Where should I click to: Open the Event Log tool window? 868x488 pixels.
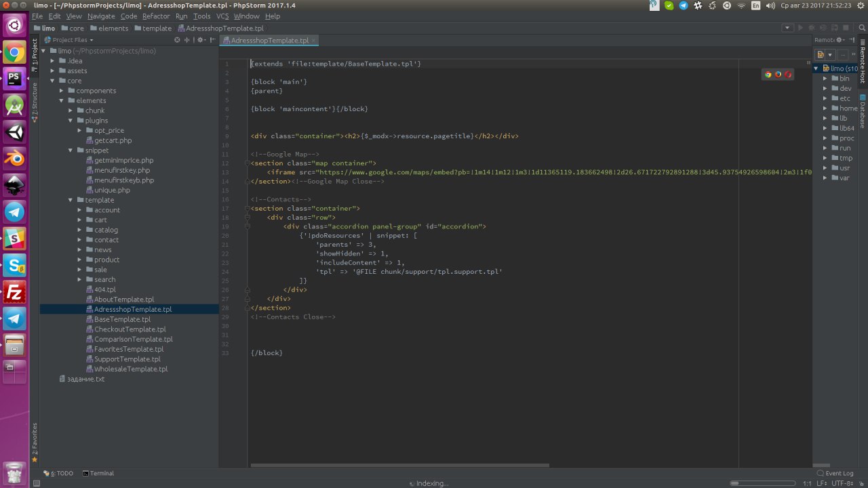point(835,473)
